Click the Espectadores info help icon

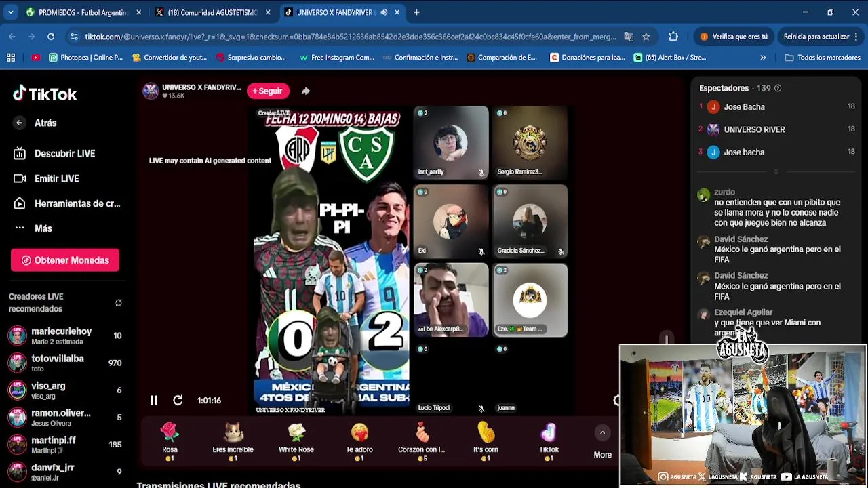click(x=778, y=88)
